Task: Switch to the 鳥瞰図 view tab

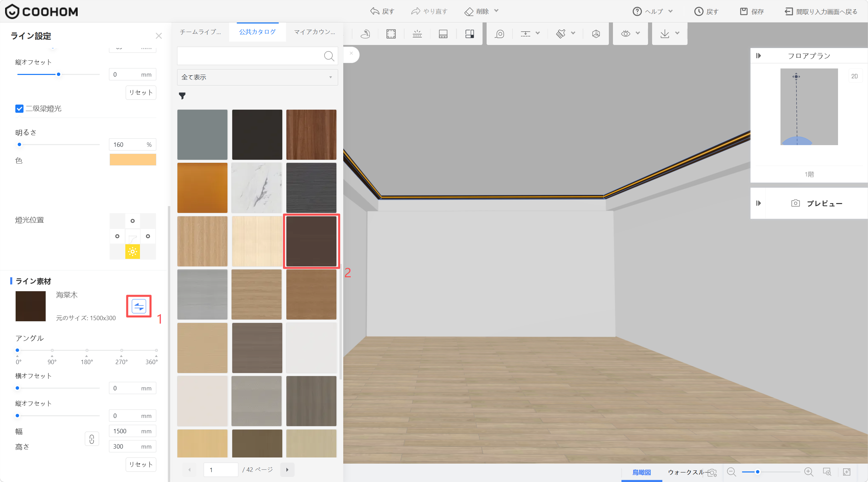Action: [x=642, y=472]
